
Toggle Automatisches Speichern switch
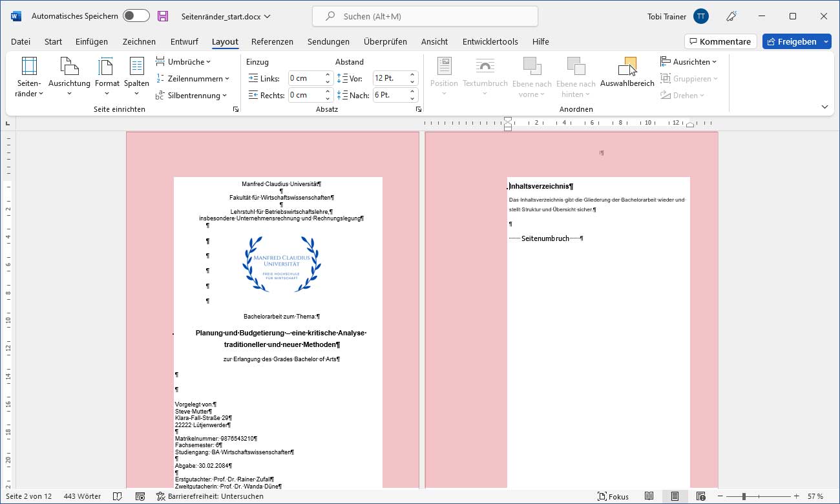[x=136, y=16]
